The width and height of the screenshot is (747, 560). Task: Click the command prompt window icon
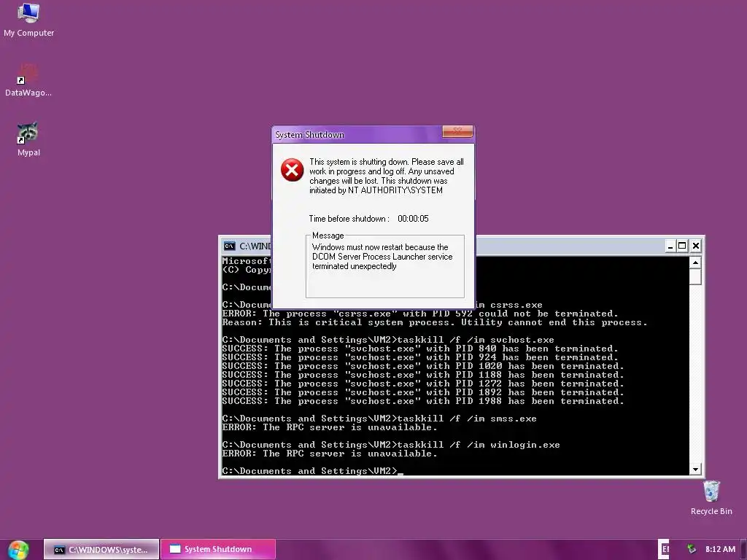[x=230, y=246]
